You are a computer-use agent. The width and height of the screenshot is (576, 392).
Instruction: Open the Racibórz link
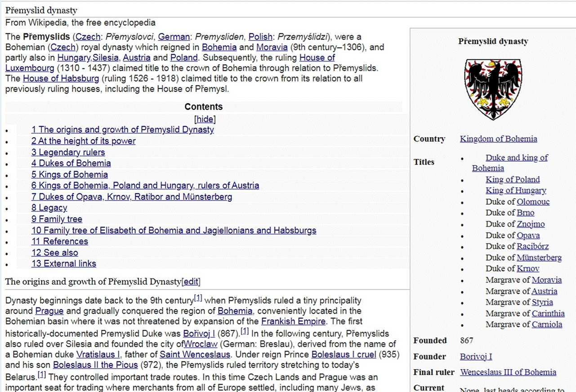pos(533,246)
